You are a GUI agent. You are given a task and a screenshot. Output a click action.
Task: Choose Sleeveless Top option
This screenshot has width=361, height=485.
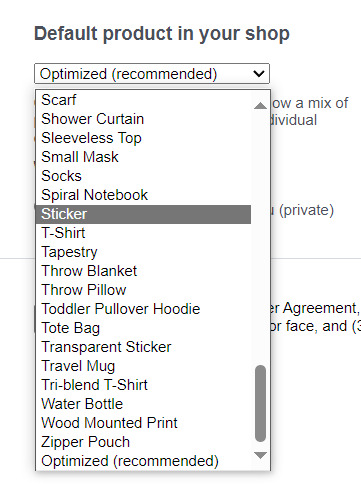[x=143, y=138]
